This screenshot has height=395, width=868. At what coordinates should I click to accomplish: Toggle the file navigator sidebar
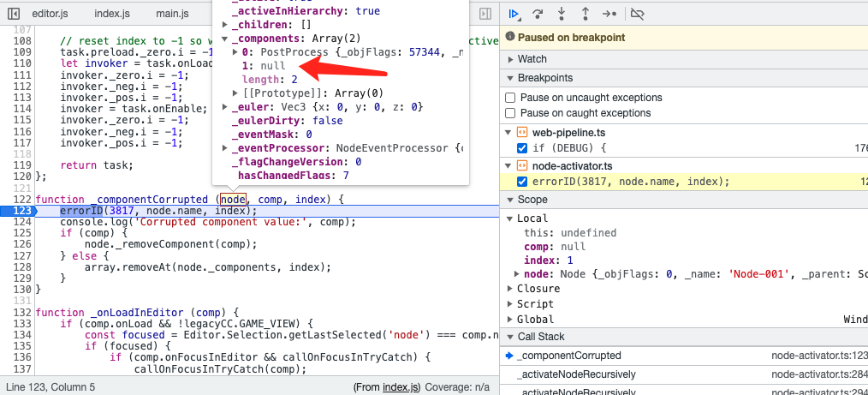(15, 14)
